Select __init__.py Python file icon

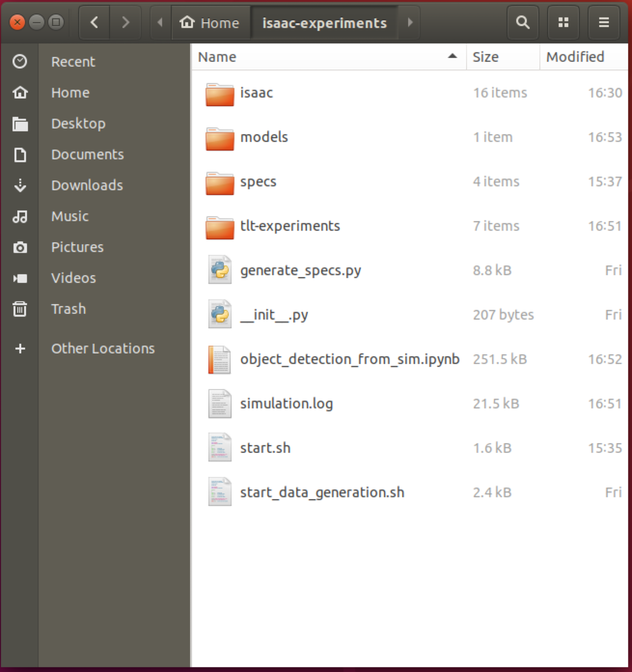point(220,314)
